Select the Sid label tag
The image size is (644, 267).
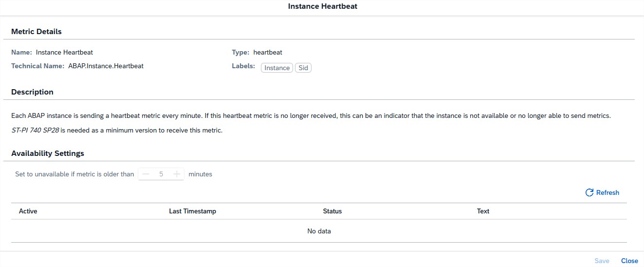coord(303,68)
